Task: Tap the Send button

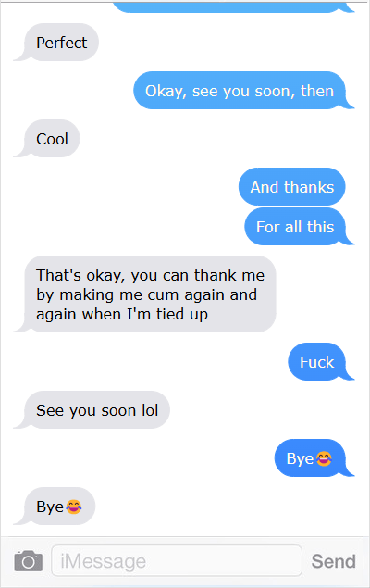Action: pyautogui.click(x=333, y=561)
